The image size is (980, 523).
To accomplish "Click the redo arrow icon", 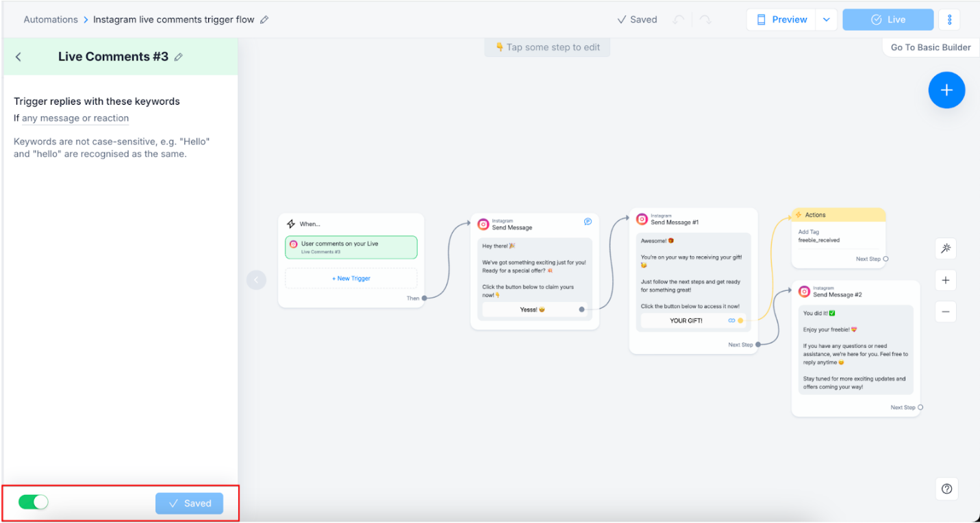I will coord(705,20).
